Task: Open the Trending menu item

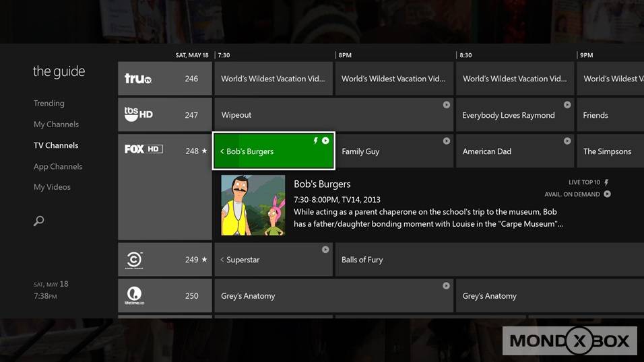Action: click(49, 104)
